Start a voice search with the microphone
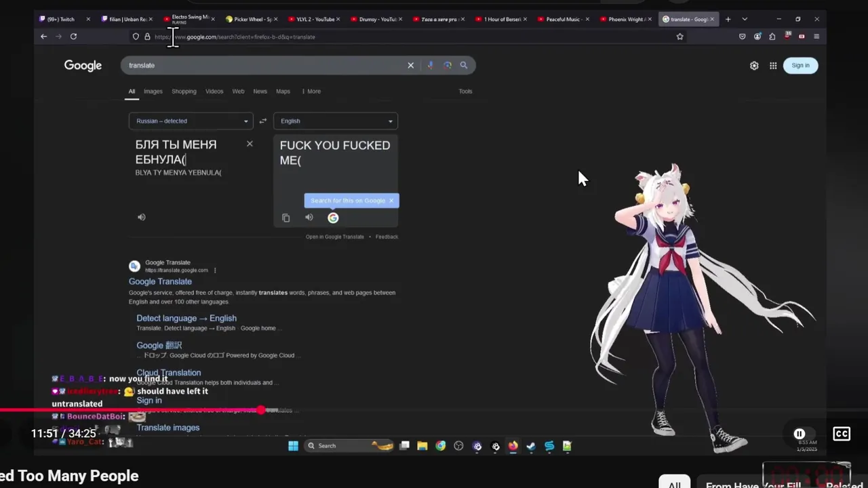This screenshot has height=488, width=868. pyautogui.click(x=430, y=65)
